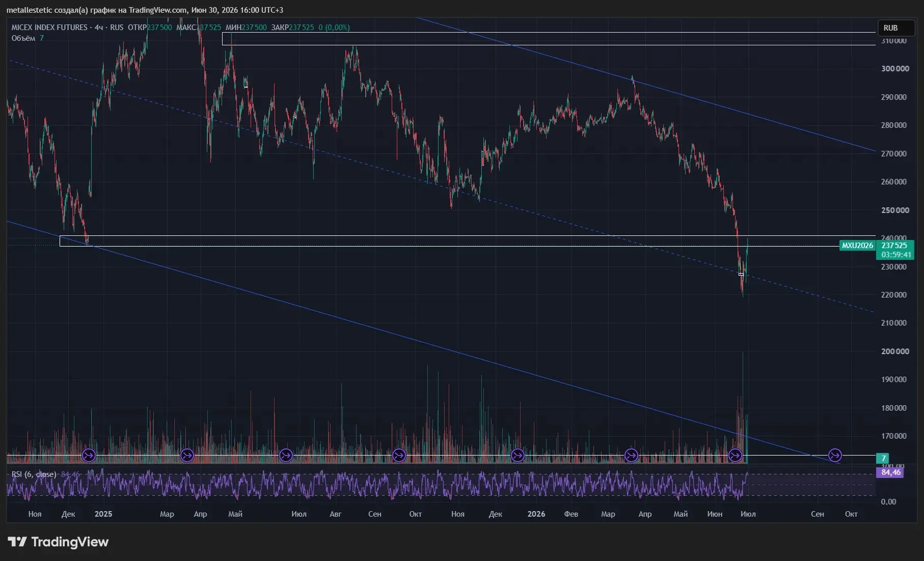Click the 0 (0,00%) change value
Viewport: 924px width, 561px height.
[x=334, y=28]
